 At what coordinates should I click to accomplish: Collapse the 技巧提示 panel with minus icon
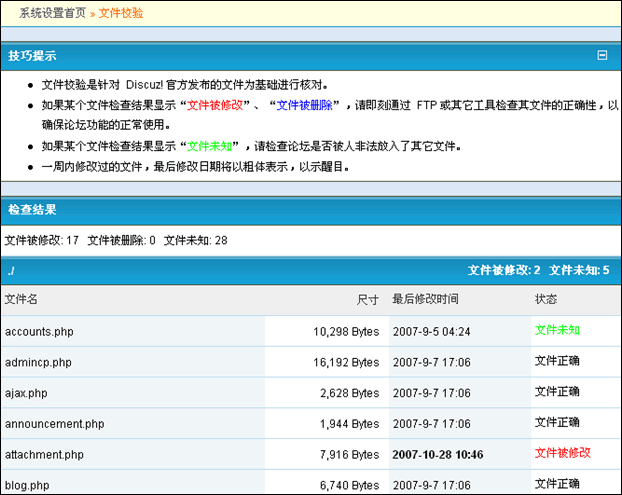601,56
